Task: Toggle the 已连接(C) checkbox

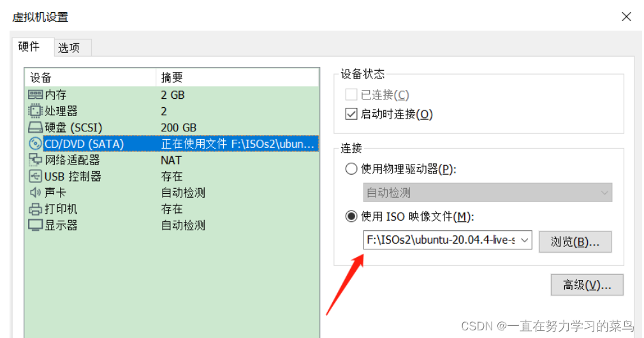Action: pyautogui.click(x=351, y=95)
